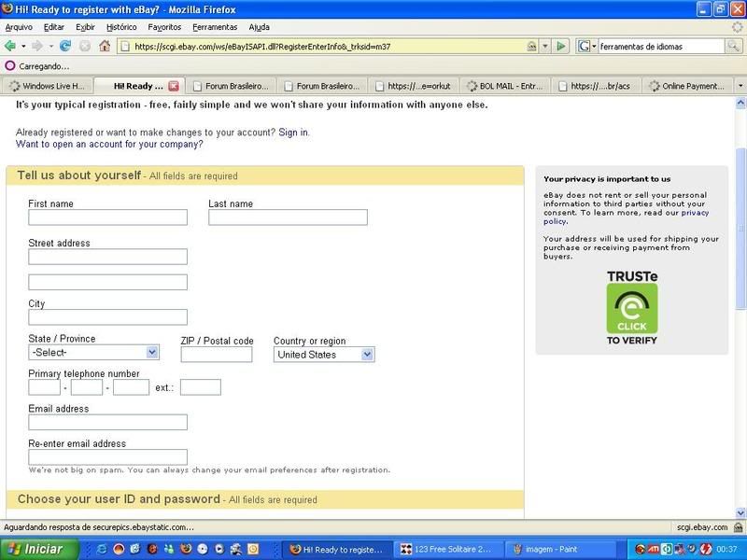Click the page scrollbar down arrow
This screenshot has width=747, height=560.
740,513
